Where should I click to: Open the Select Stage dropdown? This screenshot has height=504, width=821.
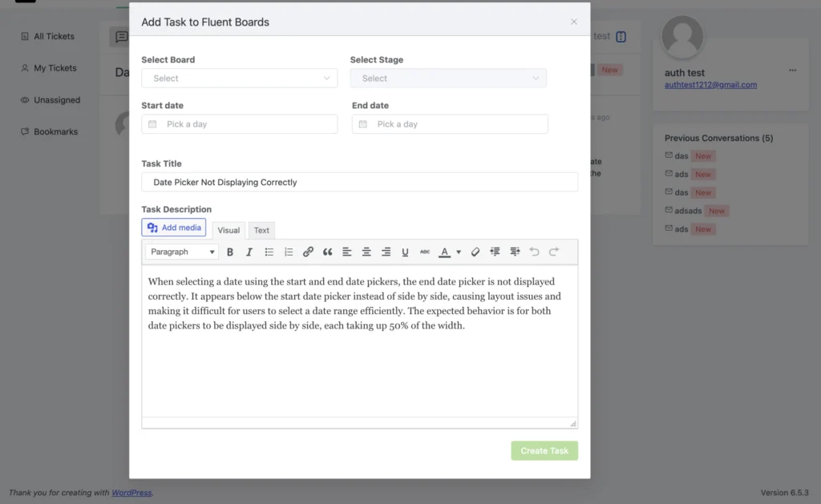pos(448,78)
